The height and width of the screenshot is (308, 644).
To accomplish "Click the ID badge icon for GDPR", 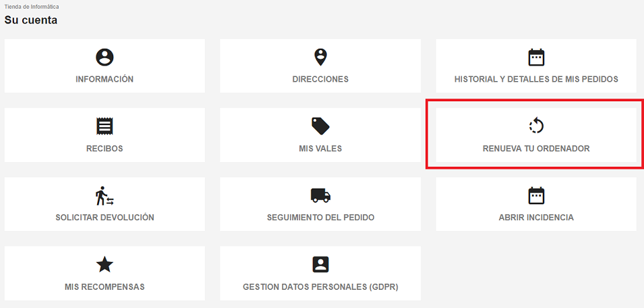I will (320, 264).
